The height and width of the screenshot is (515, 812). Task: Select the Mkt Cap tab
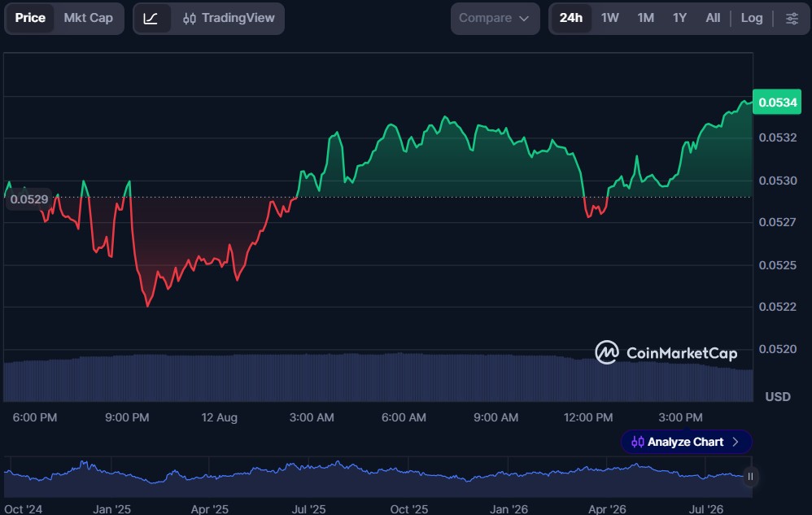point(88,18)
